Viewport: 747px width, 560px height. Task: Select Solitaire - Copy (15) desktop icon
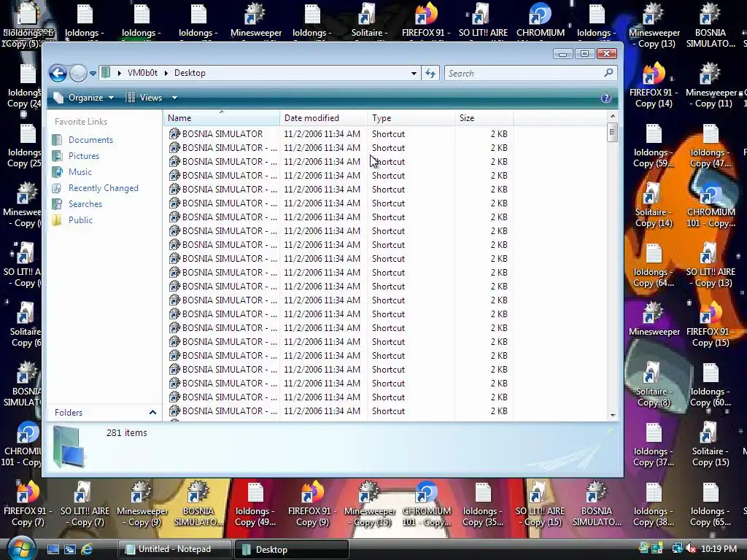click(711, 445)
